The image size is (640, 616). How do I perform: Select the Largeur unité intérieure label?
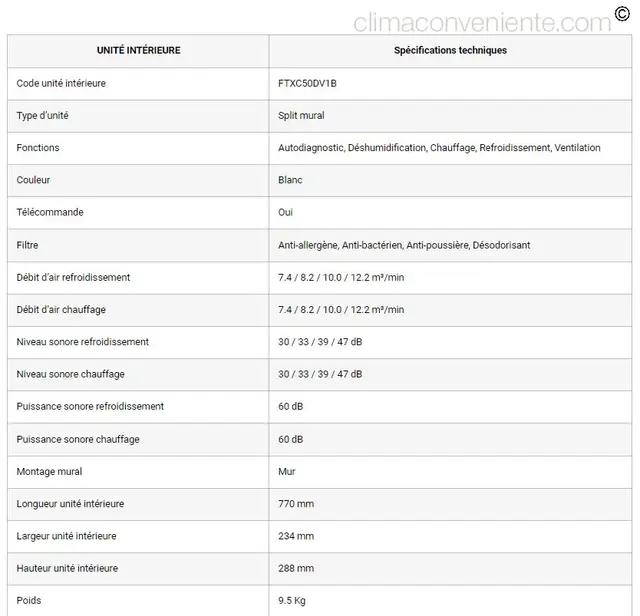point(67,536)
